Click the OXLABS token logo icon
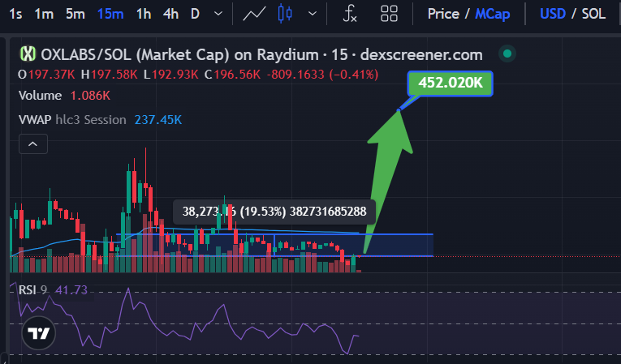 28,54
